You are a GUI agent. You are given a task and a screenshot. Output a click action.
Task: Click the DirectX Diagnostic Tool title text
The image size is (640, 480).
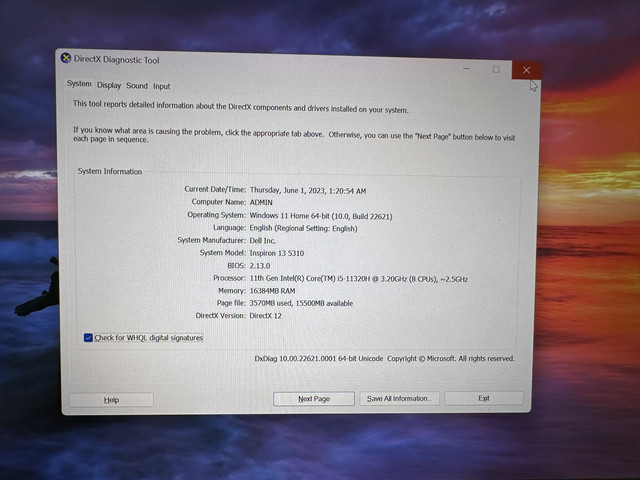point(116,60)
